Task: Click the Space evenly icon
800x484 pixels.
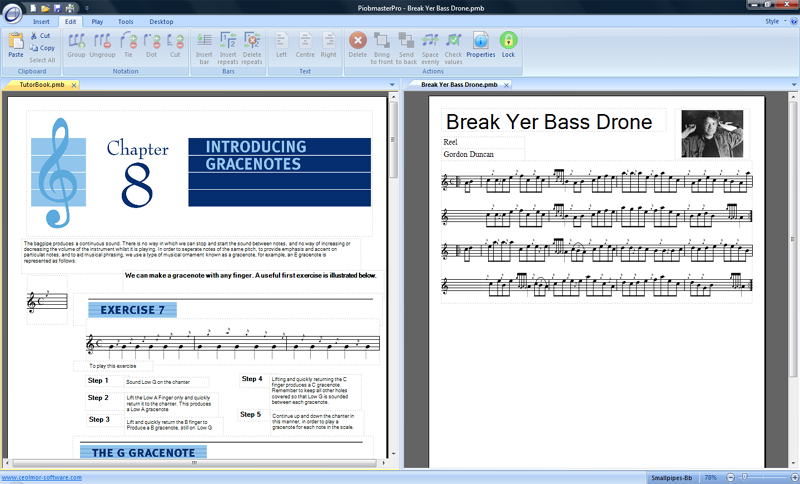Action: [x=430, y=44]
